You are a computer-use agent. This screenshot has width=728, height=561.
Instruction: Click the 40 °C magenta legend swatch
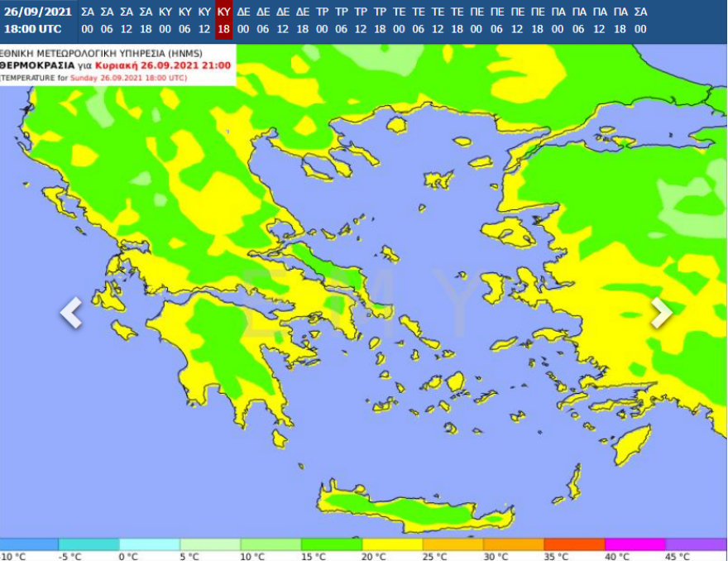click(635, 544)
